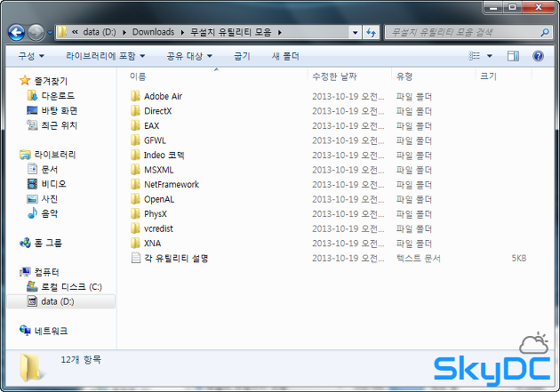Select data (D:) drive in sidebar

pos(60,301)
